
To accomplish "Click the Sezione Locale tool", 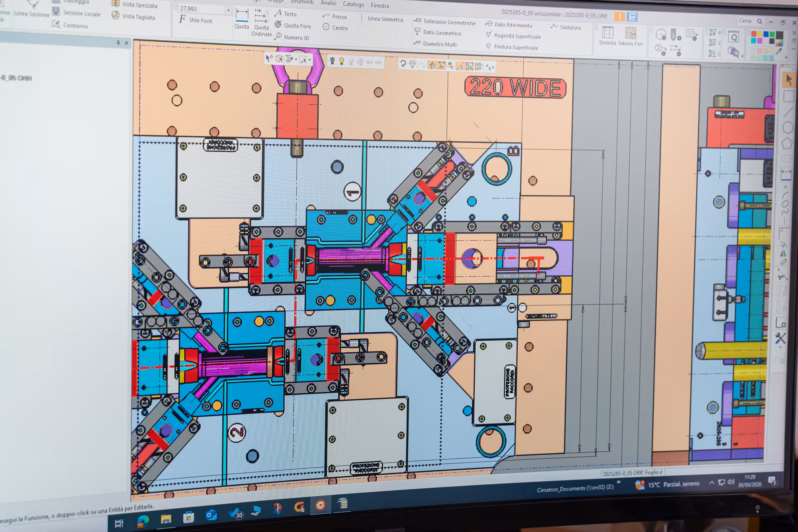I will (76, 12).
